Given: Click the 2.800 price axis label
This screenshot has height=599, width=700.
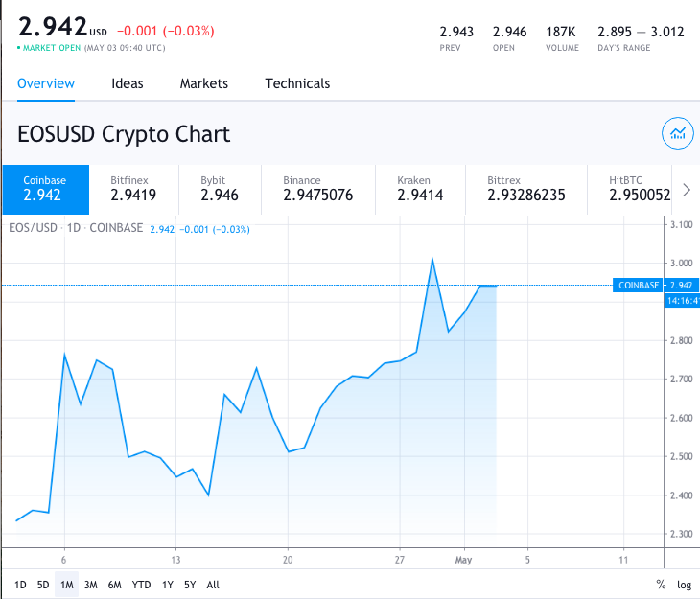Looking at the screenshot, I should [681, 340].
